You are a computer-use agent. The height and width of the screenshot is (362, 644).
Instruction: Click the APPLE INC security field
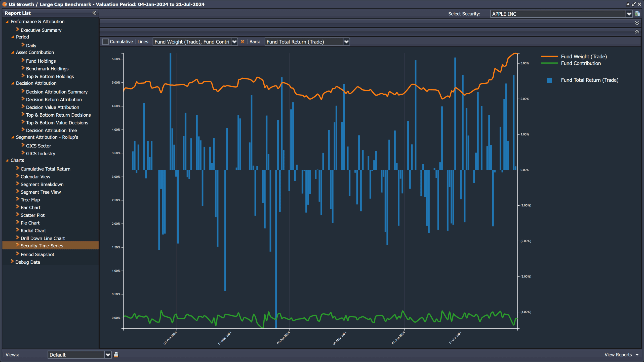[x=558, y=14]
